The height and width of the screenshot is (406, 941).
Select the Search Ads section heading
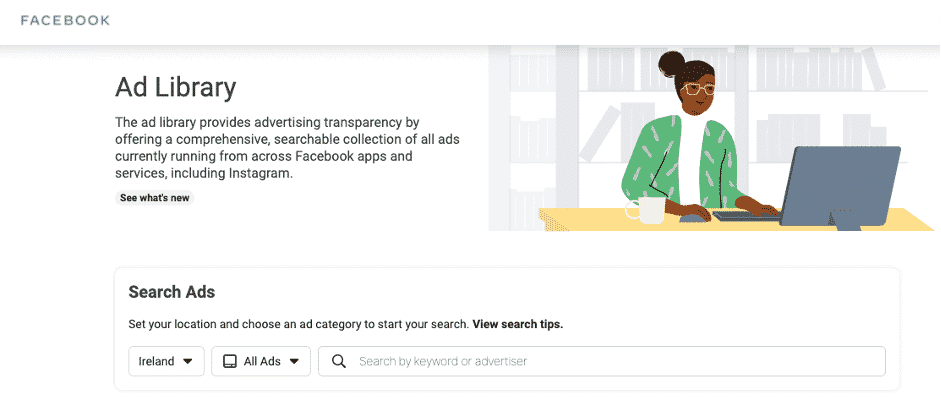coord(172,292)
